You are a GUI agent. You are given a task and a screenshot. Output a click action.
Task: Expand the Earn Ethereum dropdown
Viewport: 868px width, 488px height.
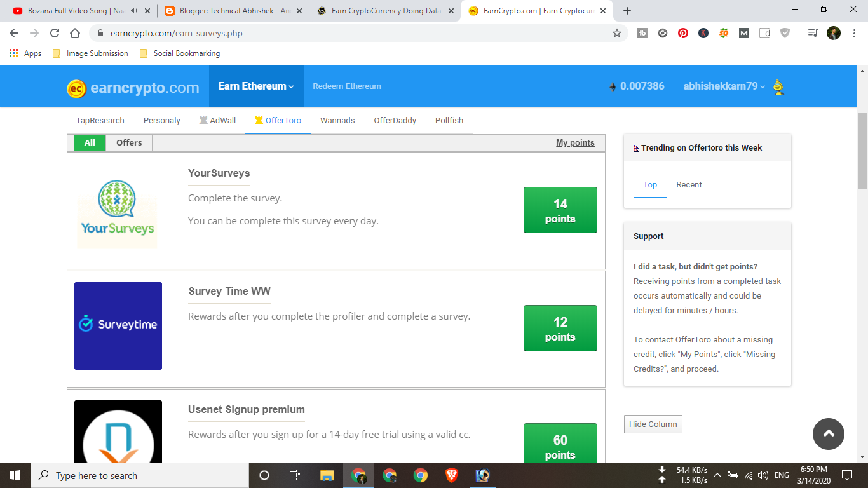pos(256,86)
